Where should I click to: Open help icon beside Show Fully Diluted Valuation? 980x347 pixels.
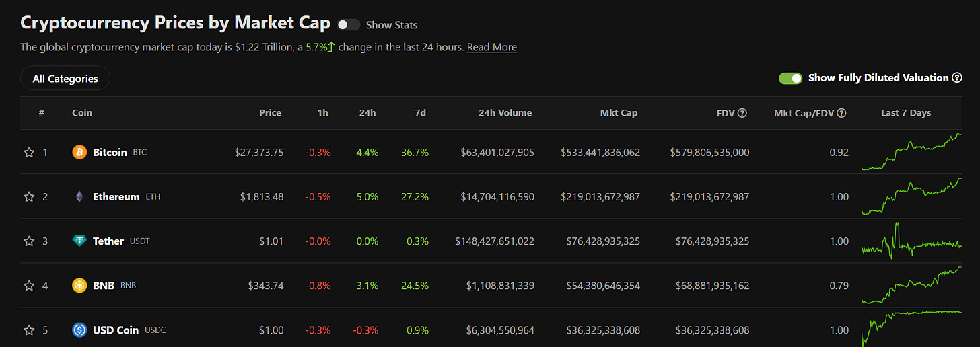(x=957, y=78)
